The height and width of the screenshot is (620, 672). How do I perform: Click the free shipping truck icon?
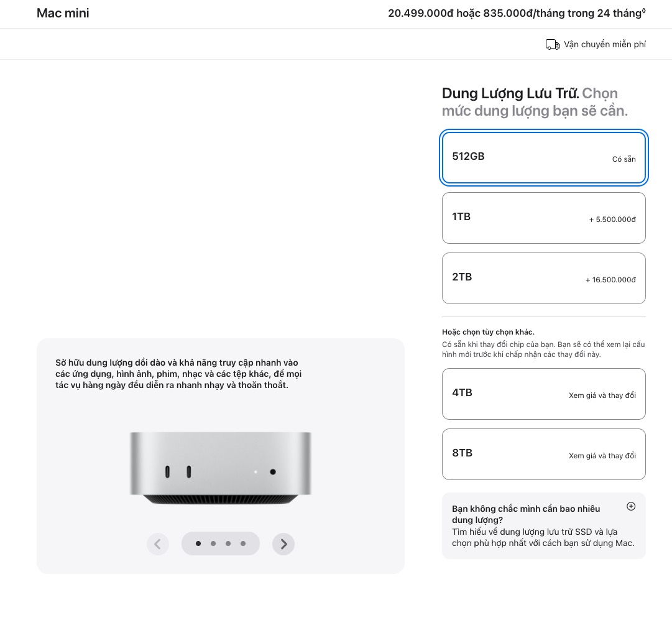(x=553, y=45)
